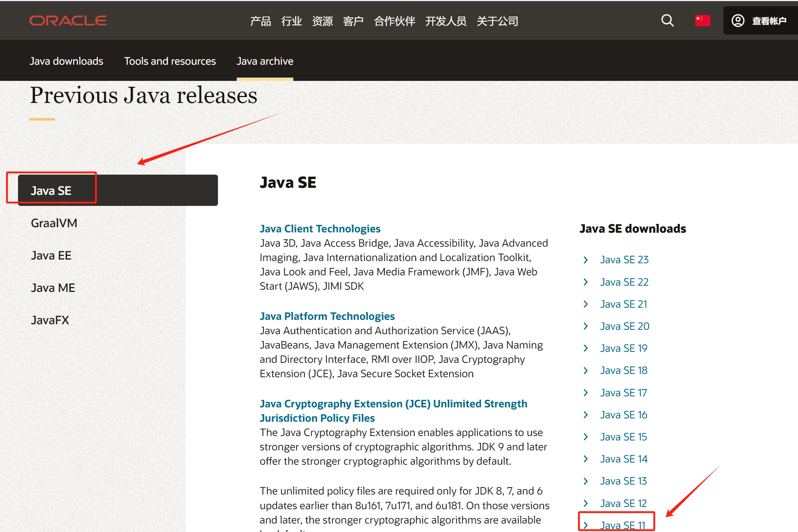Click chevron beside Java SE 21

586,304
